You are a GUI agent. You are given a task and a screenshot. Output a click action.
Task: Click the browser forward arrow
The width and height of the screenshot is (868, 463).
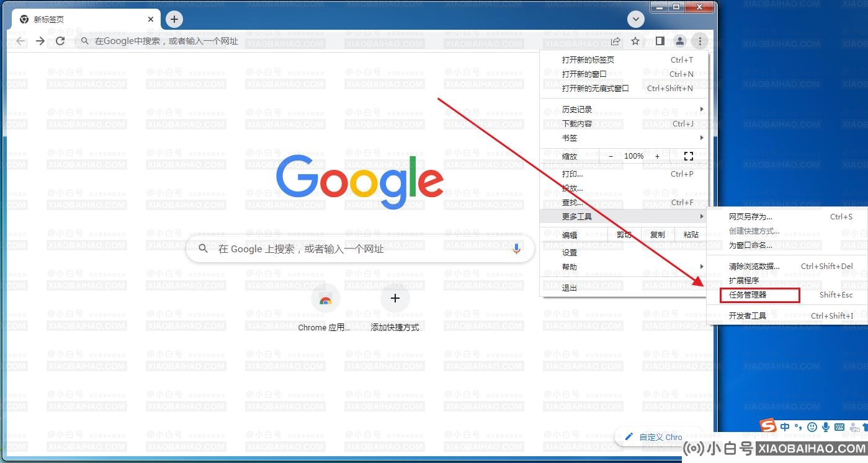tap(40, 41)
